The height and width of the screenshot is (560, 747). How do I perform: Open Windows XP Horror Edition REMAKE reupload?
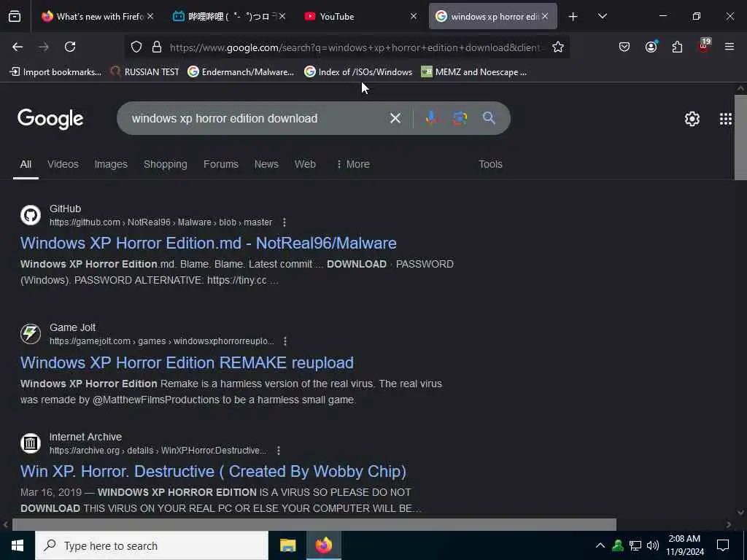click(x=187, y=363)
